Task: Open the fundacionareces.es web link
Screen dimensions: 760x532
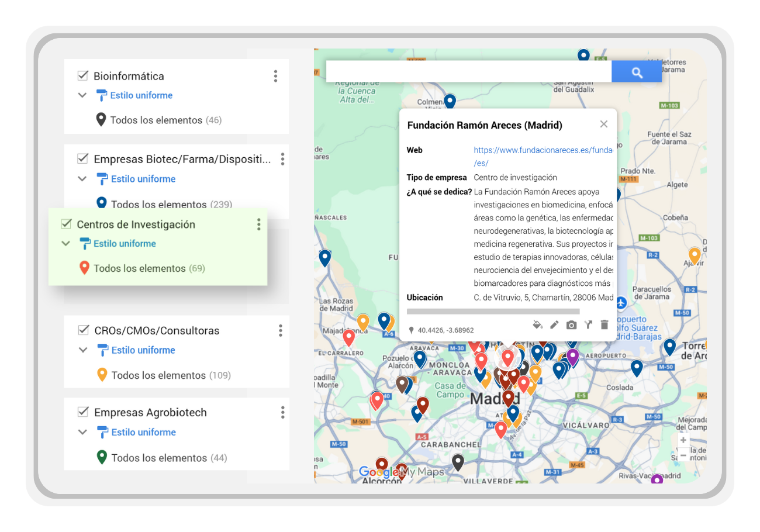Action: tap(543, 157)
